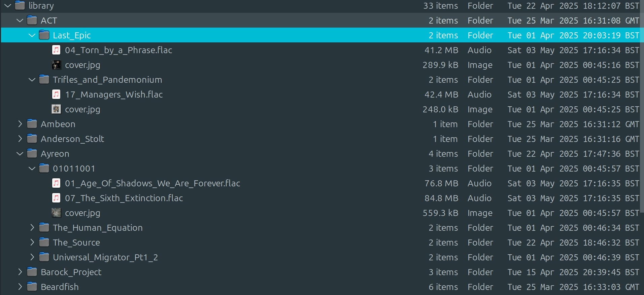This screenshot has height=295, width=644.
Task: Expand the The_Human_Equation folder
Action: tap(32, 228)
